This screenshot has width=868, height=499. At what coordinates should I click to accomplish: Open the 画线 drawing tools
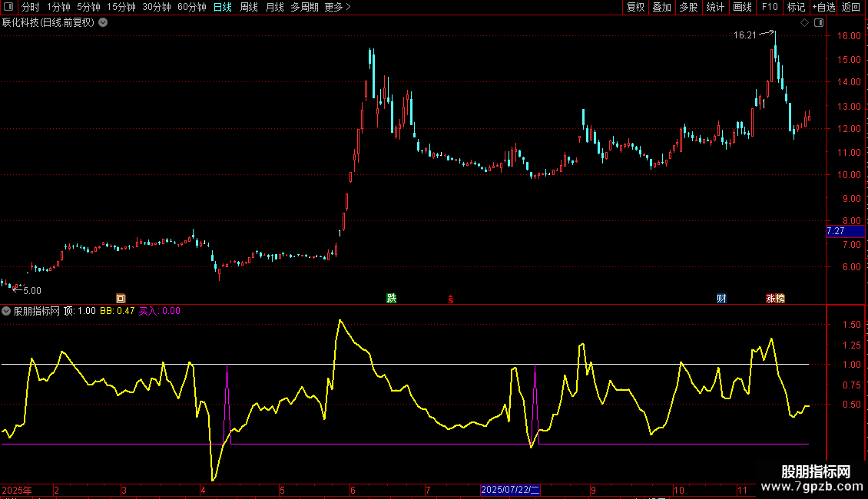click(x=742, y=7)
